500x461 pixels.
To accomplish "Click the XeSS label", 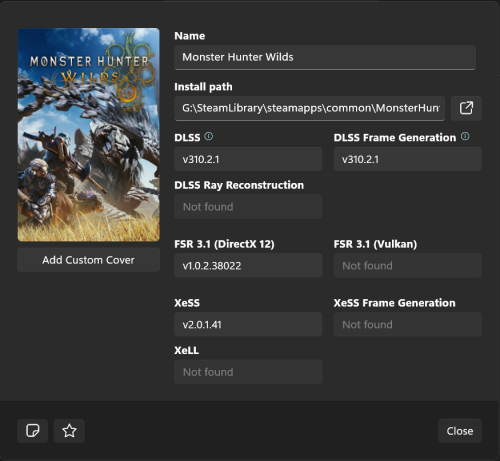I will click(x=187, y=303).
